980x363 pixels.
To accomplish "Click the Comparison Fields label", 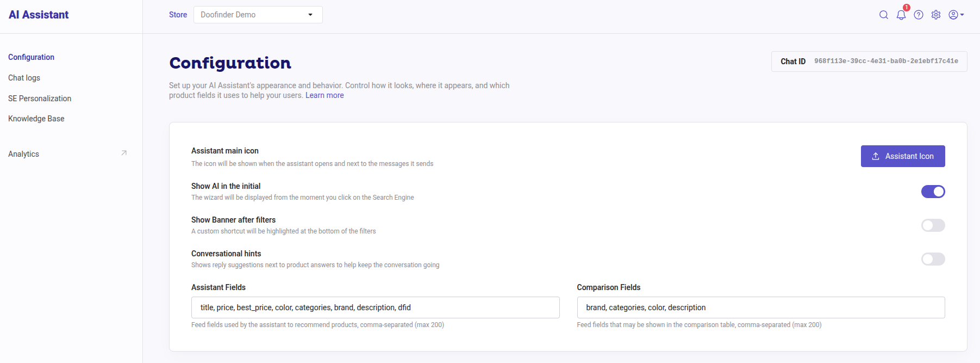I will 609,287.
